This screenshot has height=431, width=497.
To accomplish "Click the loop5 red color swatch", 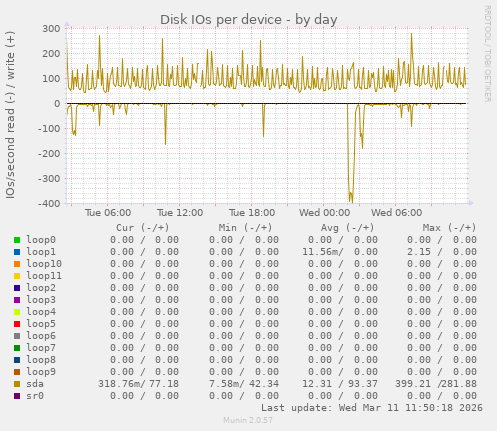I will [17, 324].
